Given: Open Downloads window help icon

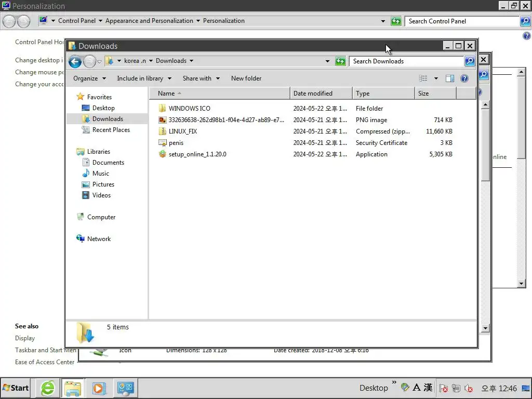Looking at the screenshot, I should [464, 78].
